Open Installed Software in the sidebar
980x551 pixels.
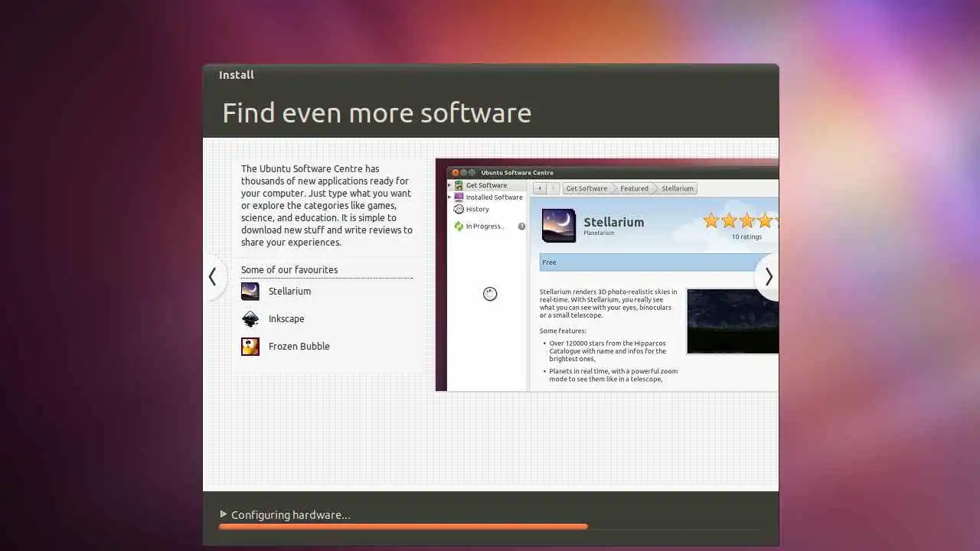(487, 197)
